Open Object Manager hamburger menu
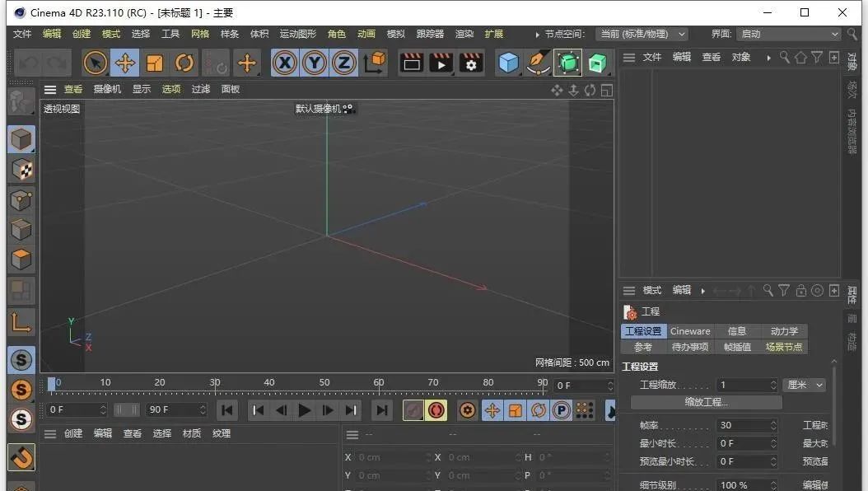868x491 pixels. (629, 57)
